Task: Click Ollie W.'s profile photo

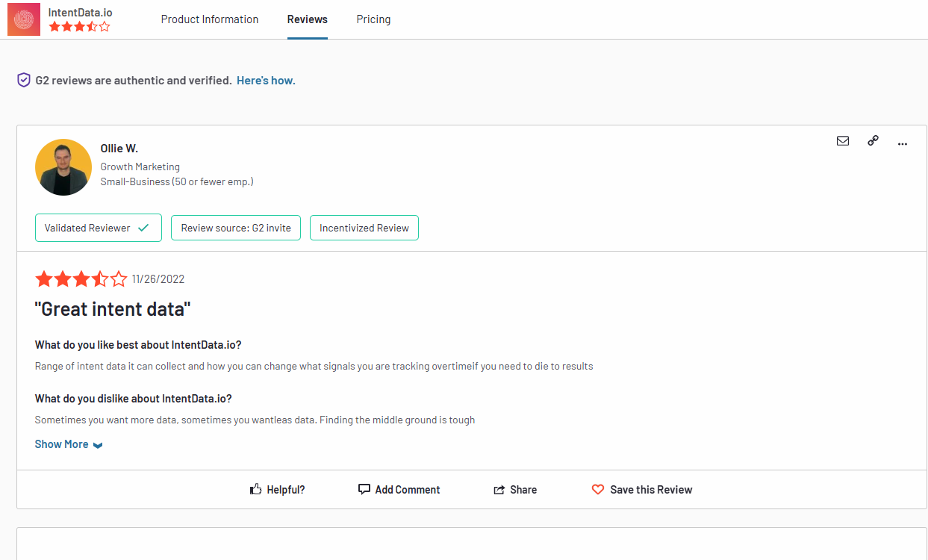Action: pos(63,167)
